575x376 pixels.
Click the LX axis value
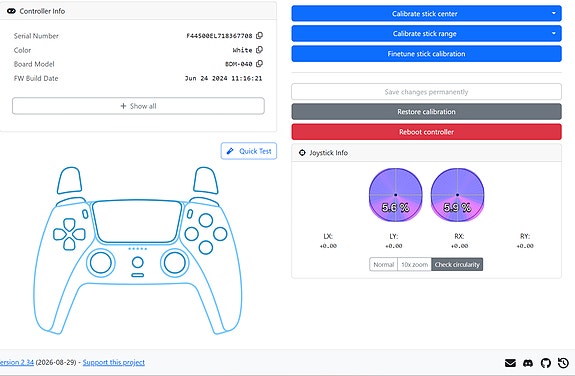(328, 246)
